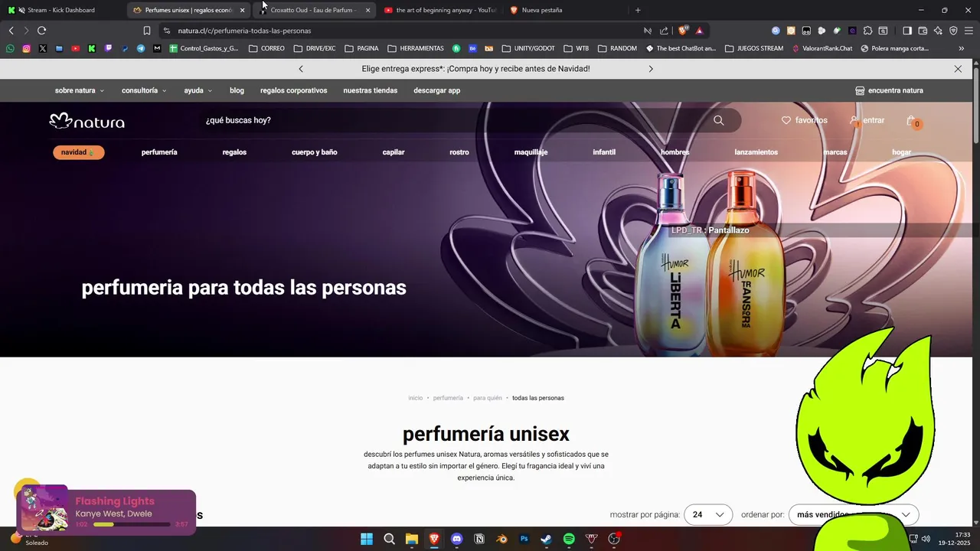Open the mostrar por página 24 dropdown

click(708, 515)
